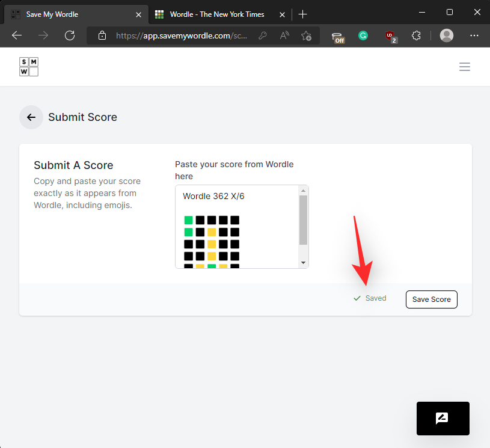Open the uBlock Origin extension
The image size is (490, 448).
[391, 36]
